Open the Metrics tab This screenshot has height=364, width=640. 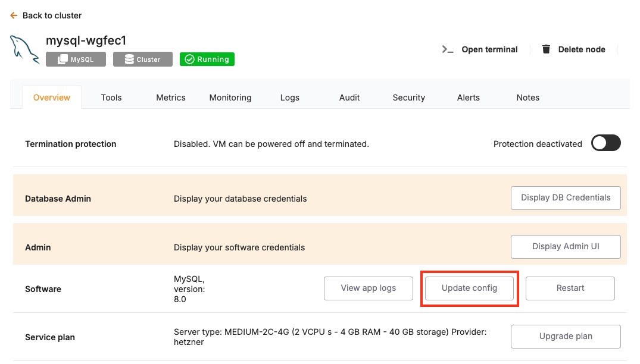(x=171, y=98)
